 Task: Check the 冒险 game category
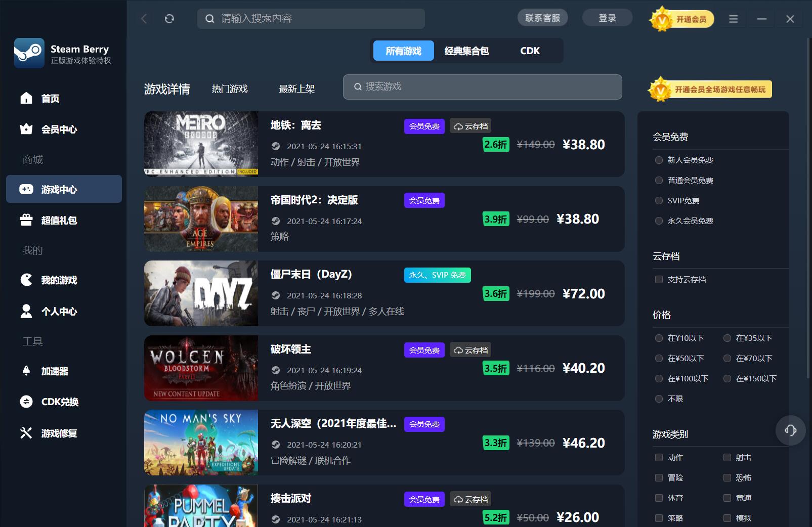(659, 477)
